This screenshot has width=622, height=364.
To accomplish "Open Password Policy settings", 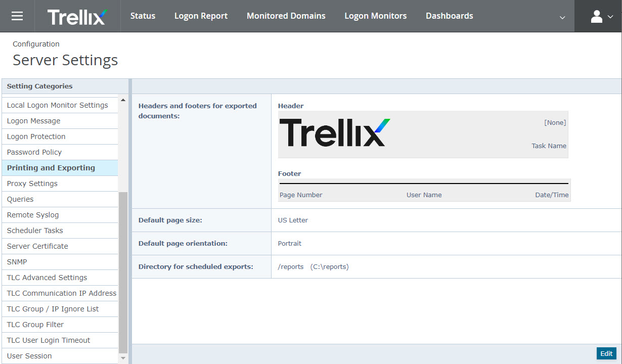I will click(x=60, y=152).
